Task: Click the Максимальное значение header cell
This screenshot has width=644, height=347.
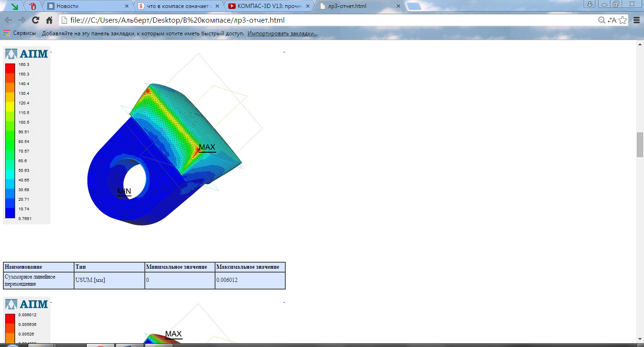Action: point(250,267)
